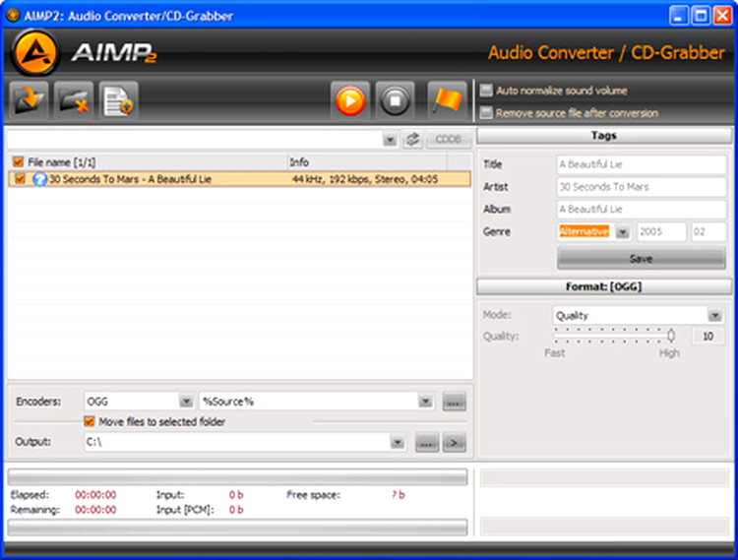Click the refresh CD drive icon

coord(412,140)
